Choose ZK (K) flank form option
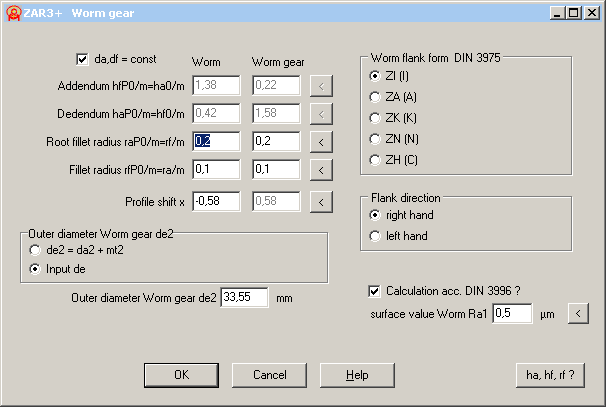 click(x=375, y=118)
